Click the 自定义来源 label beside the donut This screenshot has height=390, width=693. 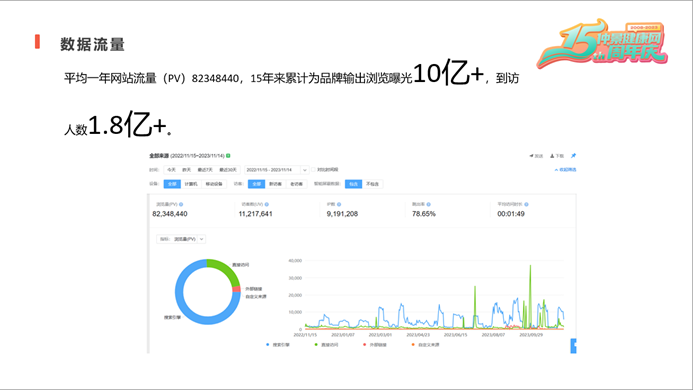pos(256,296)
